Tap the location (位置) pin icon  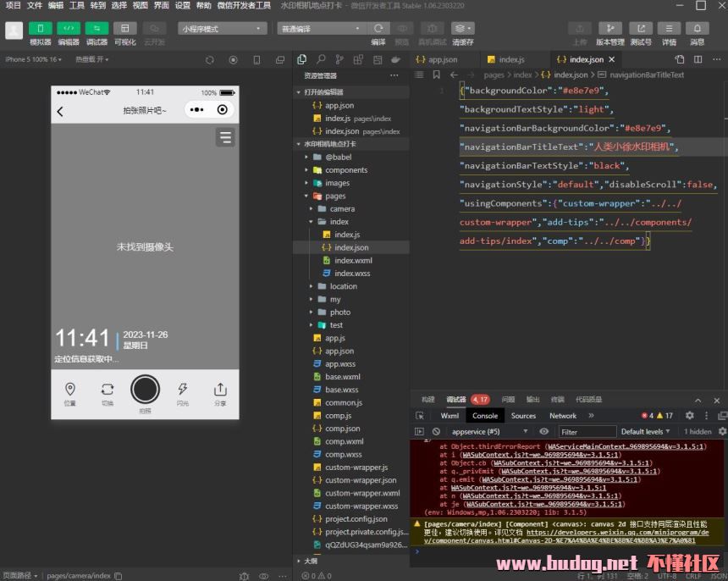(x=70, y=390)
